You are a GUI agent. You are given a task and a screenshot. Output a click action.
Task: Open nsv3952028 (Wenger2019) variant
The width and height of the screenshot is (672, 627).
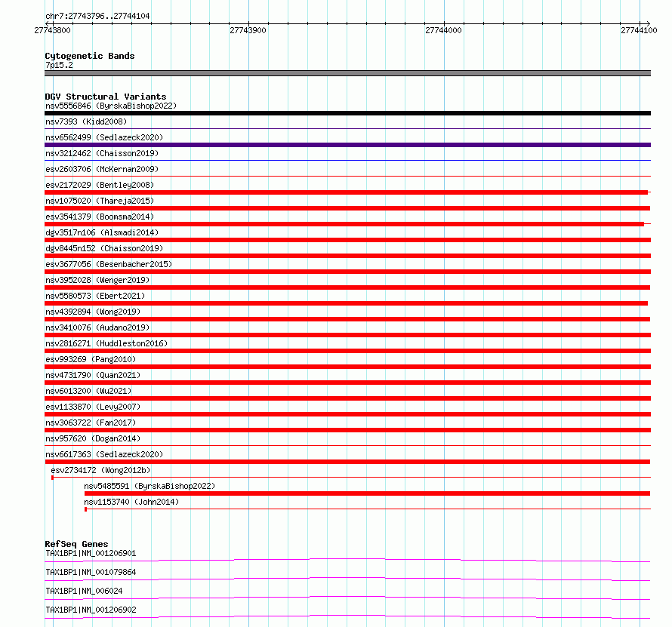click(97, 280)
